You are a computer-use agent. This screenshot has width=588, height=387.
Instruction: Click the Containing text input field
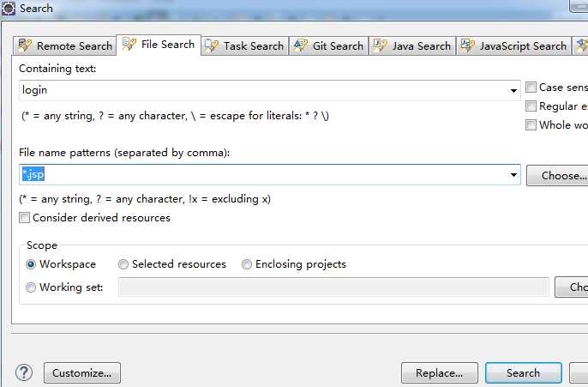(x=257, y=90)
